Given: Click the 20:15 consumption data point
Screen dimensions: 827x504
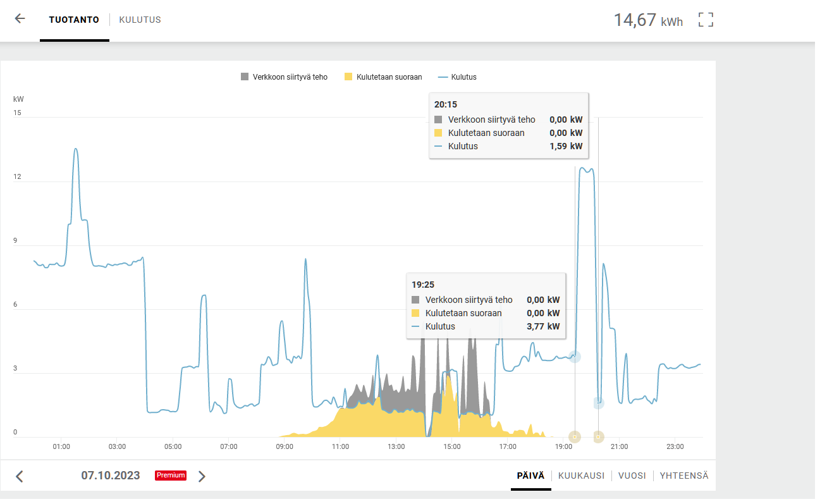Looking at the screenshot, I should pyautogui.click(x=598, y=403).
